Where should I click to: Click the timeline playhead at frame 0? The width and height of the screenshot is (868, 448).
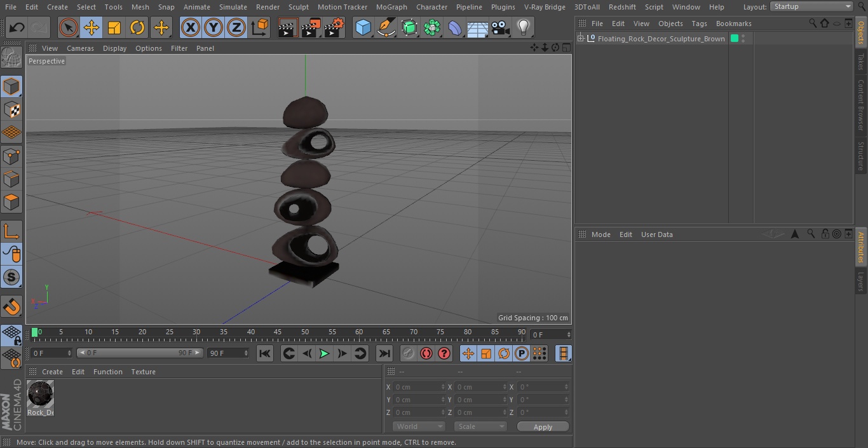coord(35,332)
